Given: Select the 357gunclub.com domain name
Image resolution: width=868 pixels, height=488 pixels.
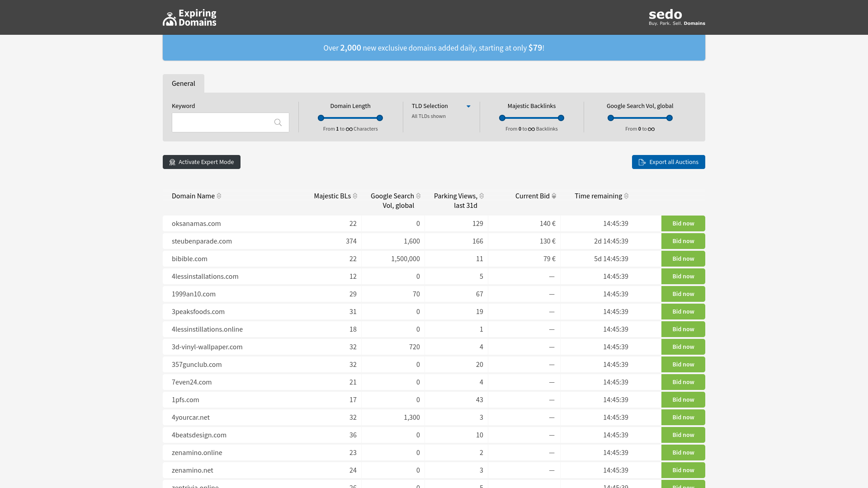Looking at the screenshot, I should click(x=197, y=364).
